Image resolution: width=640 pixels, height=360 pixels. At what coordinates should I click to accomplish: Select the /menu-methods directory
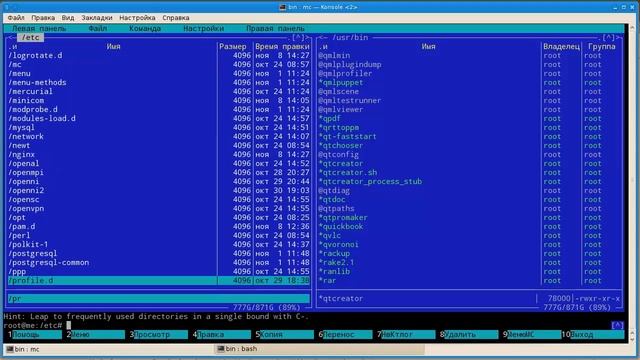click(x=37, y=82)
